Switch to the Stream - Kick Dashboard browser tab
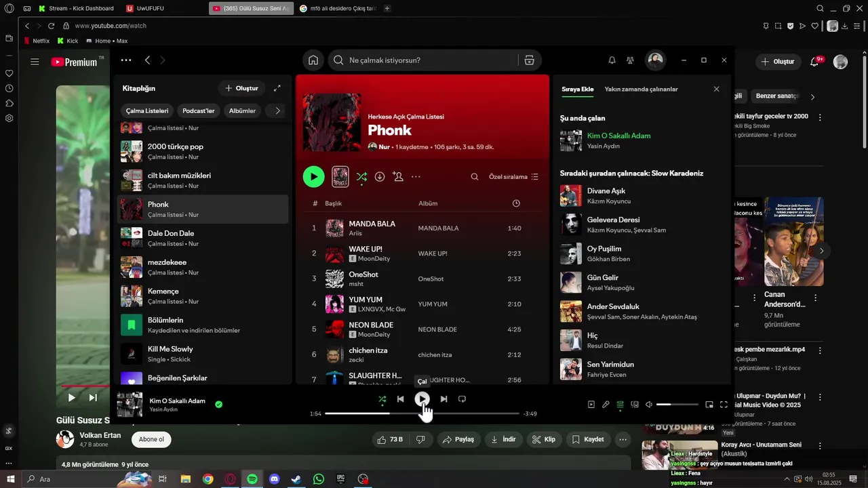This screenshot has width=868, height=488. (77, 8)
